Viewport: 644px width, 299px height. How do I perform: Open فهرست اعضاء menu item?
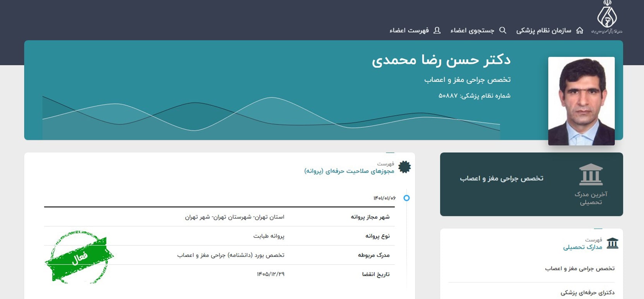tap(409, 30)
